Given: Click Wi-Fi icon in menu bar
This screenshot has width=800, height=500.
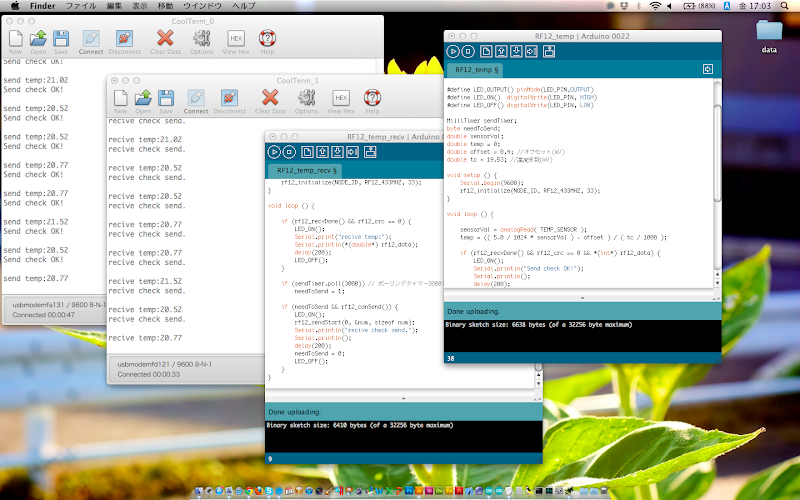Looking at the screenshot, I should (655, 6).
